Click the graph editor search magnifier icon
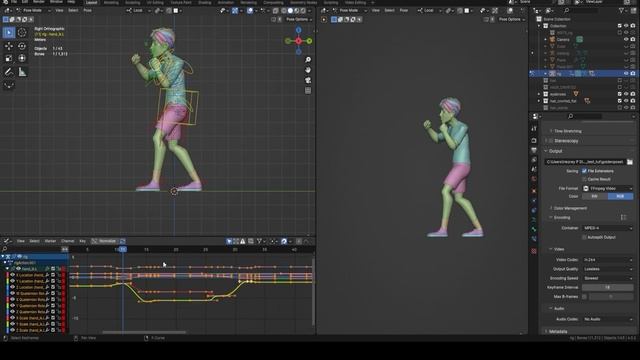This screenshot has width=640, height=360. (x=5, y=249)
